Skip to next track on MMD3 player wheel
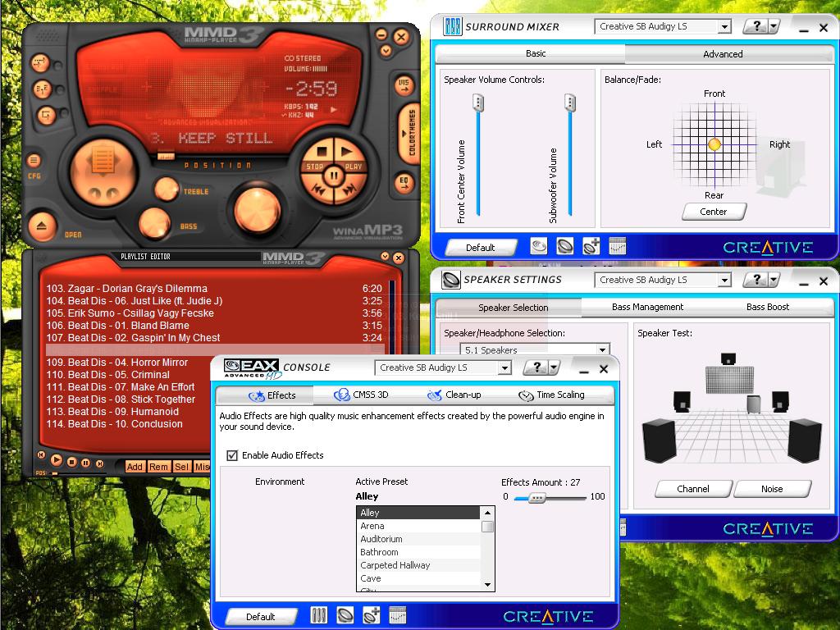The width and height of the screenshot is (840, 630). pyautogui.click(x=349, y=190)
